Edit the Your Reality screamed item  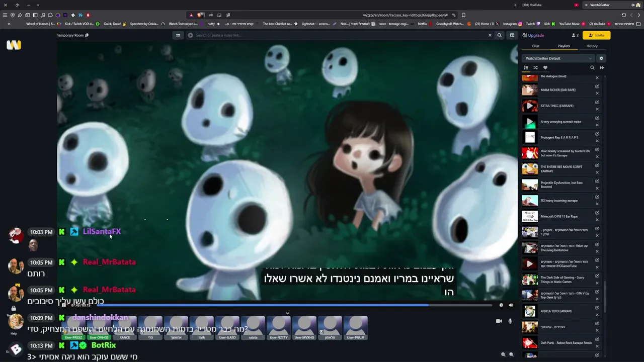pyautogui.click(x=597, y=150)
